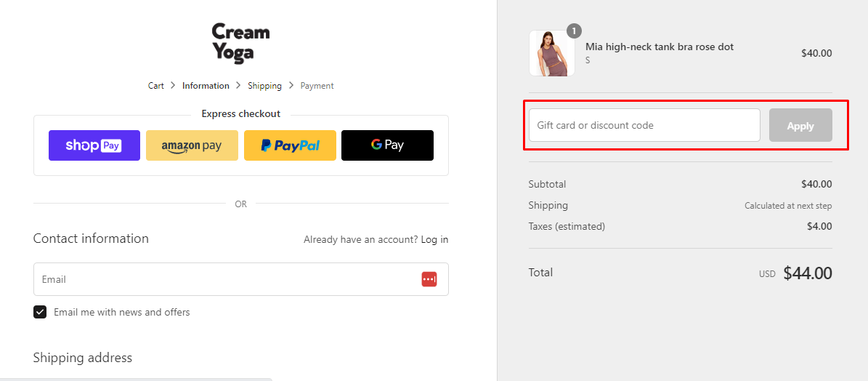Click the Subtotal label

[x=548, y=185]
